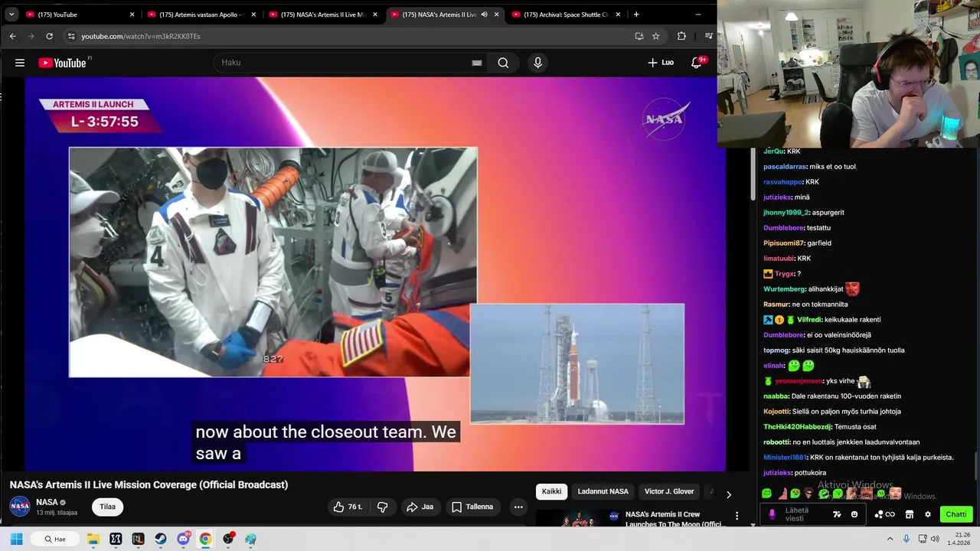This screenshot has height=551, width=980.
Task: Open a new browser tab with plus
Action: point(635,15)
